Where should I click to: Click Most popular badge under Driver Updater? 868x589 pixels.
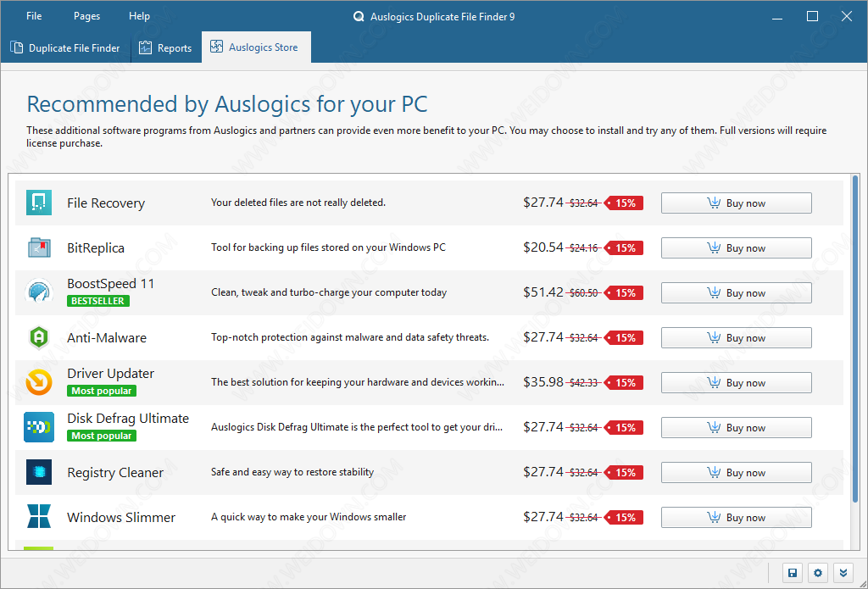point(102,391)
